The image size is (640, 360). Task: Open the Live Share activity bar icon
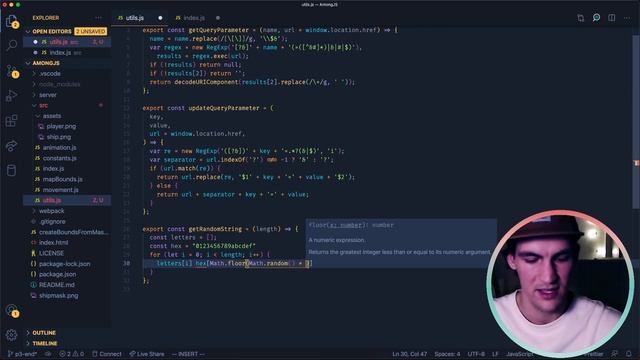click(x=12, y=145)
